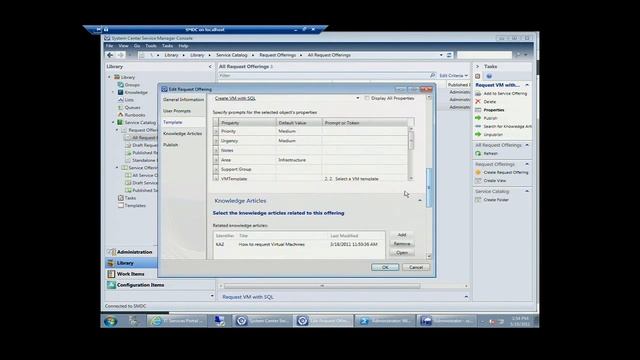Image resolution: width=640 pixels, height=360 pixels.
Task: Switch to General Information tab
Action: pyautogui.click(x=183, y=100)
